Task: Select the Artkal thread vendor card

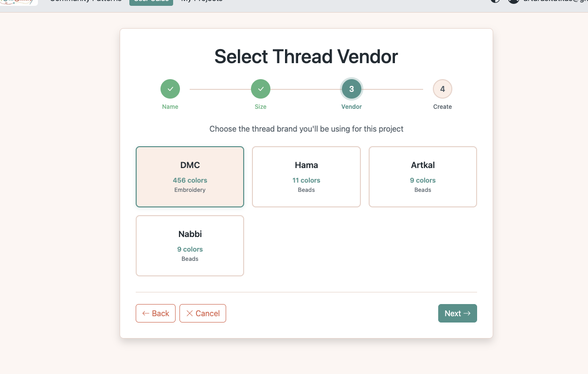Action: 422,176
